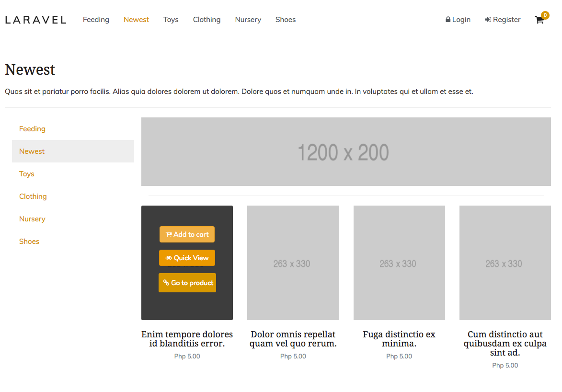The height and width of the screenshot is (392, 562).
Task: Click the Php 5.00 price under Cum distinctio
Action: (x=505, y=366)
